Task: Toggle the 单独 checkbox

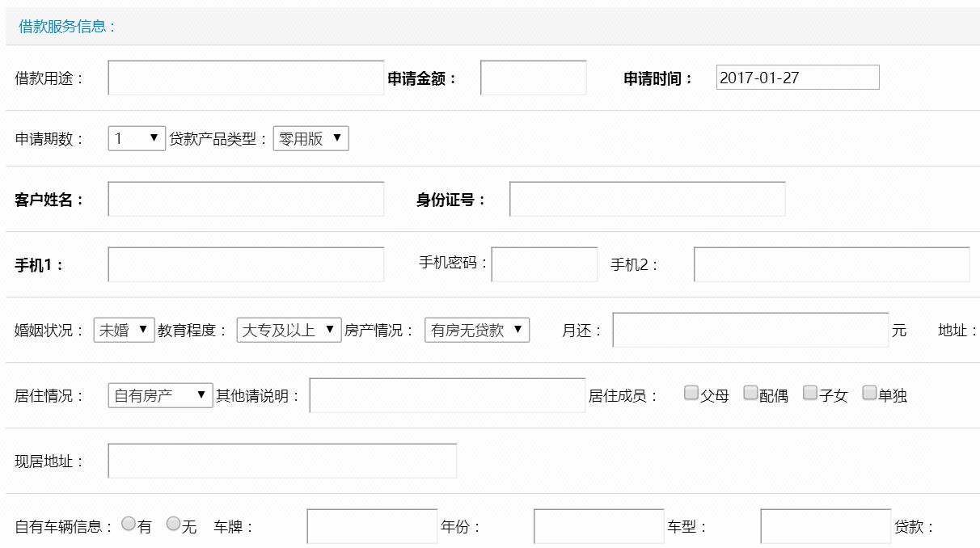Action: (869, 392)
